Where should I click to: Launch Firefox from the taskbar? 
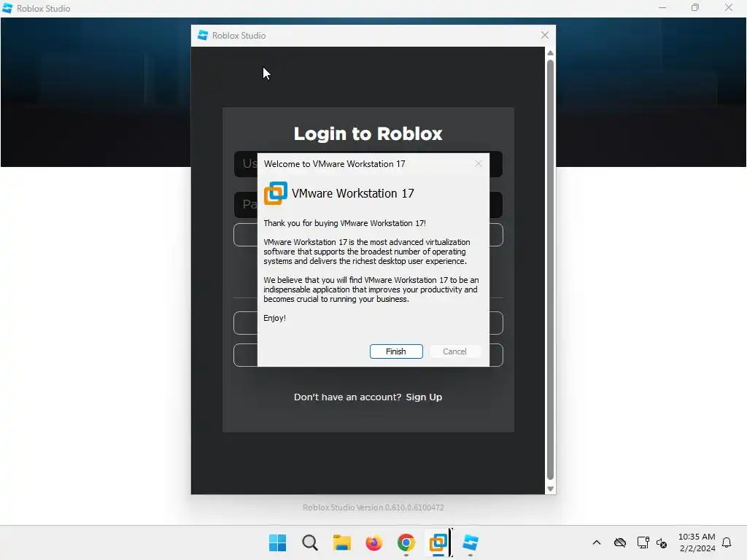pos(374,542)
